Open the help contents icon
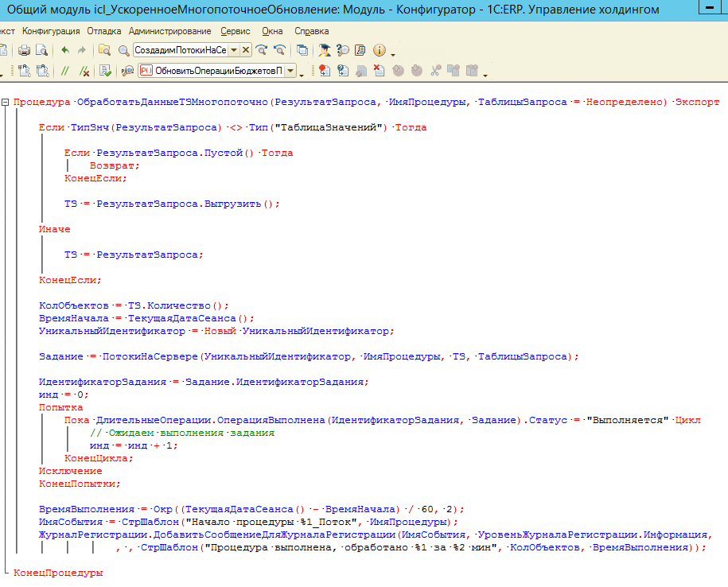This screenshot has width=728, height=587. [360, 50]
